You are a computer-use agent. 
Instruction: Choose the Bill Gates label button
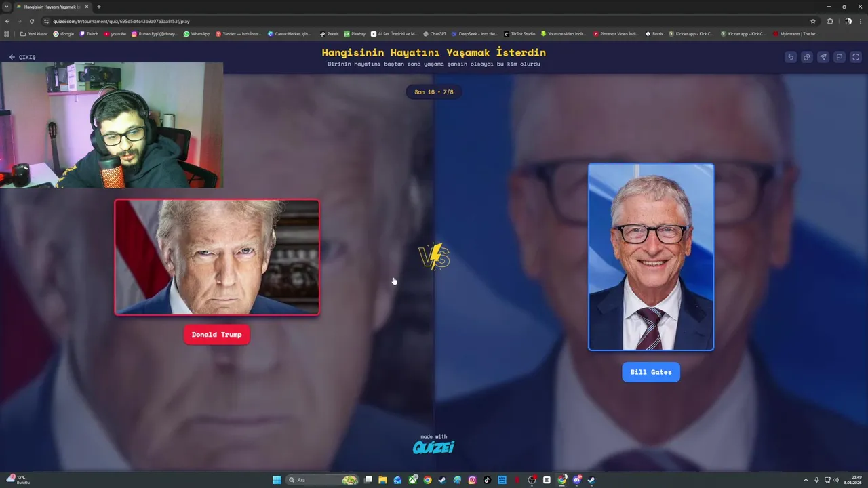click(651, 372)
